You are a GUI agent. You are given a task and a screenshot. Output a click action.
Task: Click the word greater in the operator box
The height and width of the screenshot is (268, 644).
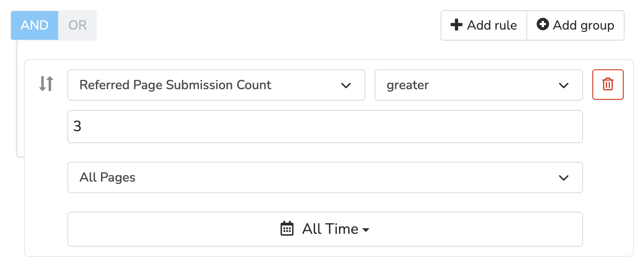click(408, 85)
